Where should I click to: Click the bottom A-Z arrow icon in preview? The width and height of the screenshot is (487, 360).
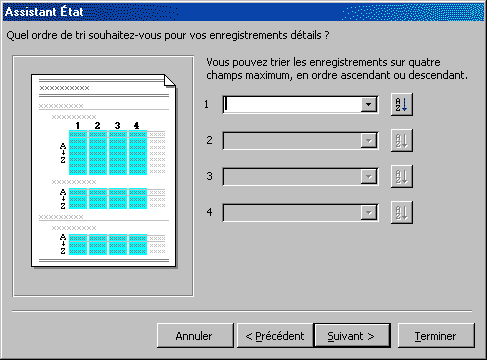click(x=63, y=244)
